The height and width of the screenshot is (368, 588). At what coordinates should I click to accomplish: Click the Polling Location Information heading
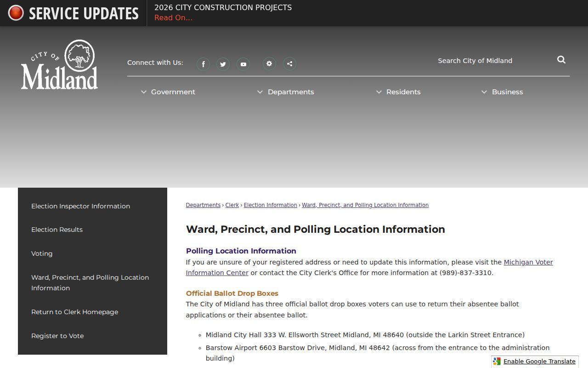(241, 251)
